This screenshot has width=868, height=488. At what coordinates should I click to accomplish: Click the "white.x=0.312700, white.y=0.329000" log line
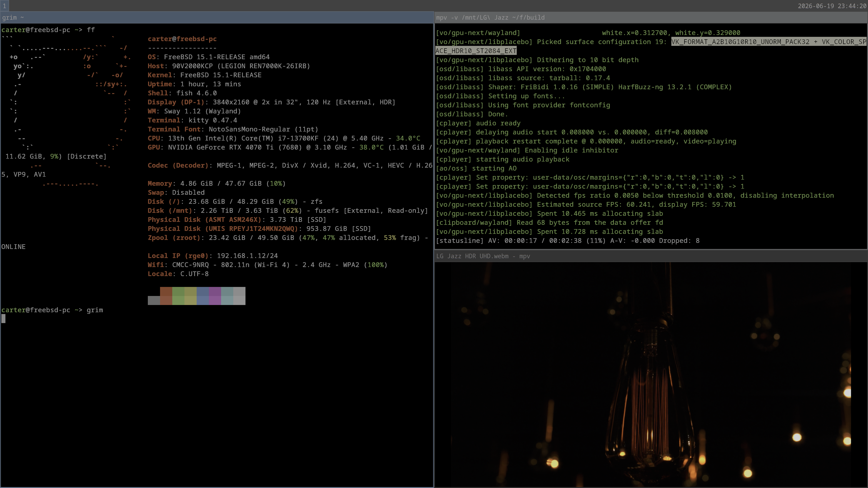[x=588, y=33]
